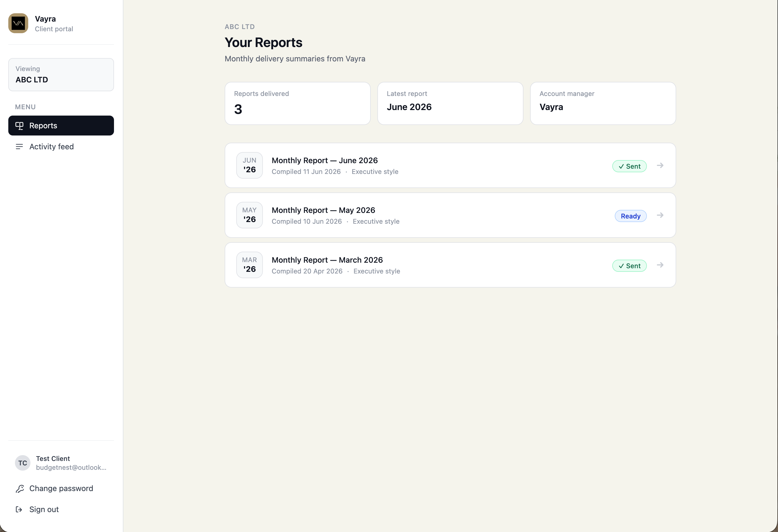
Task: Open the Reports menu item
Action: tap(61, 126)
